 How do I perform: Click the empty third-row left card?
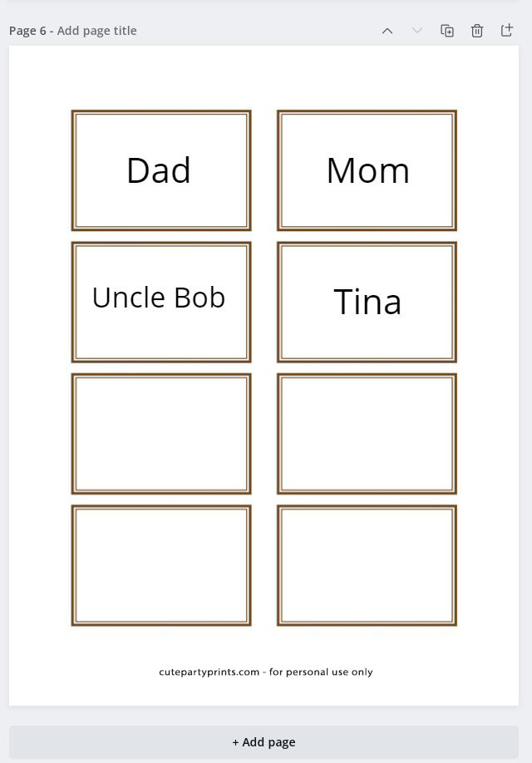161,434
